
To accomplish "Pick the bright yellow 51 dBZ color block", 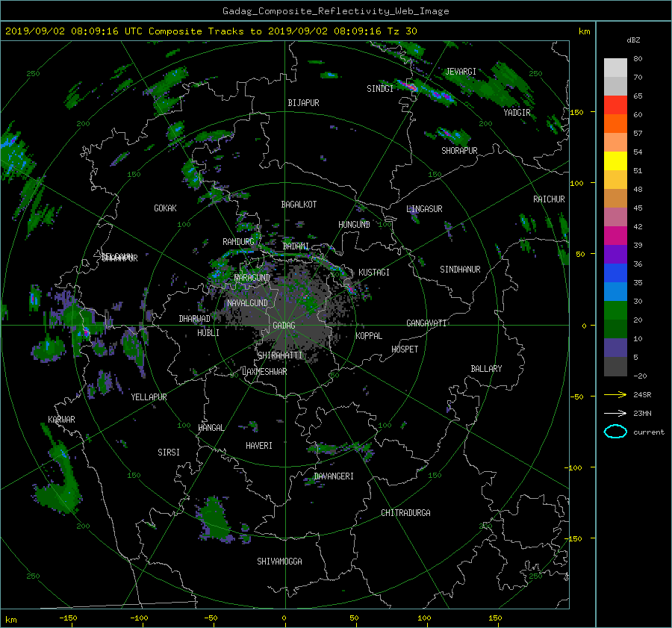I will point(615,161).
